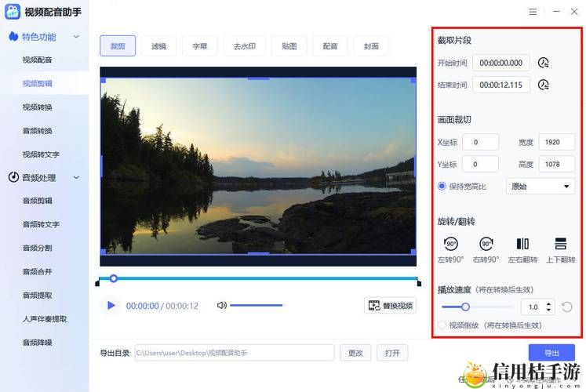Screen dimensions: 586x392
Task: Click the 特色功能 flame icon
Action: click(13, 36)
